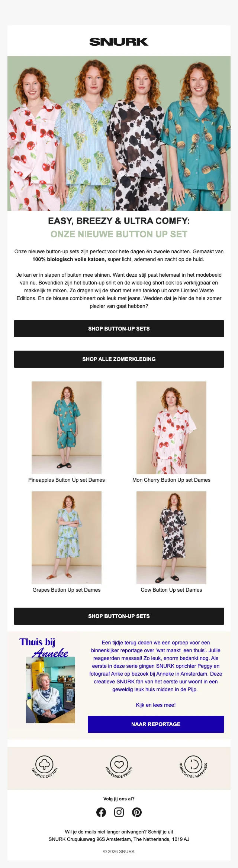Open the Instagram social icon

tap(119, 812)
